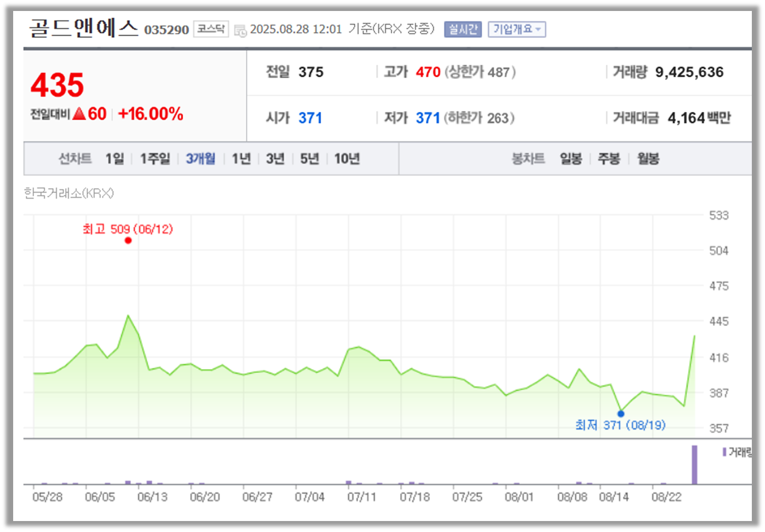The width and height of the screenshot is (765, 532).
Task: Click the 시가 value 371
Action: pyautogui.click(x=310, y=118)
